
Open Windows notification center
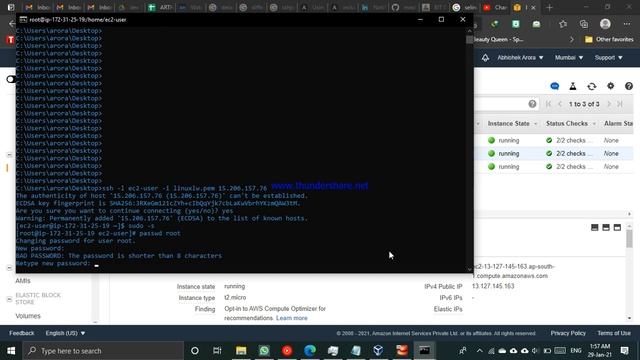(624, 351)
